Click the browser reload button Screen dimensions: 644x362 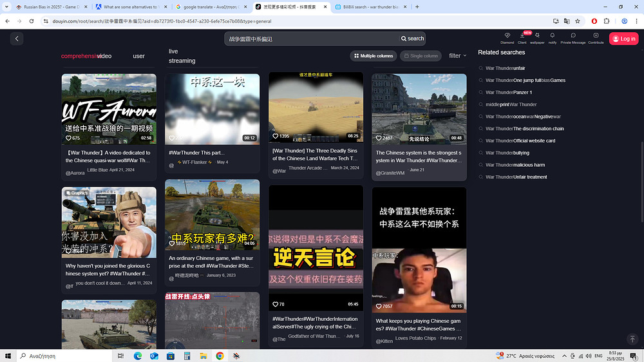(x=32, y=21)
